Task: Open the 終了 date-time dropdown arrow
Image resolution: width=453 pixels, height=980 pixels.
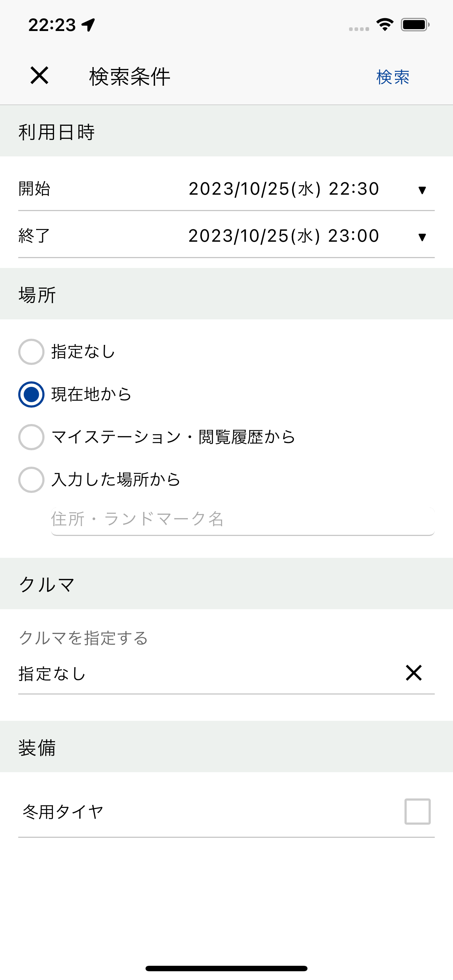Action: pyautogui.click(x=422, y=237)
